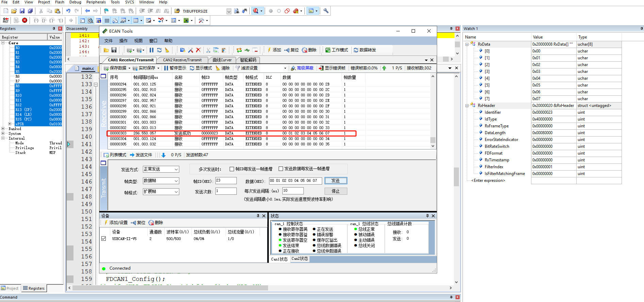
Task: Click the ECAN Tools save disk icon
Action: click(114, 50)
